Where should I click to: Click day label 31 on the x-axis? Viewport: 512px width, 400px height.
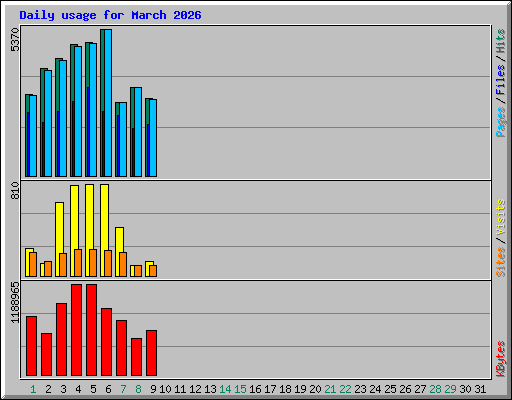click(x=480, y=389)
